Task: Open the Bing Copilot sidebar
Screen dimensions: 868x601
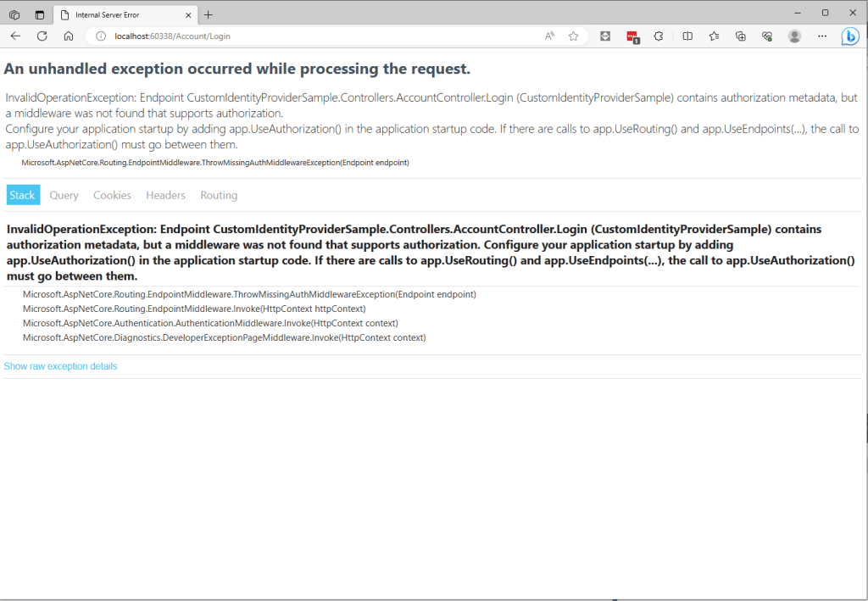Action: point(849,36)
